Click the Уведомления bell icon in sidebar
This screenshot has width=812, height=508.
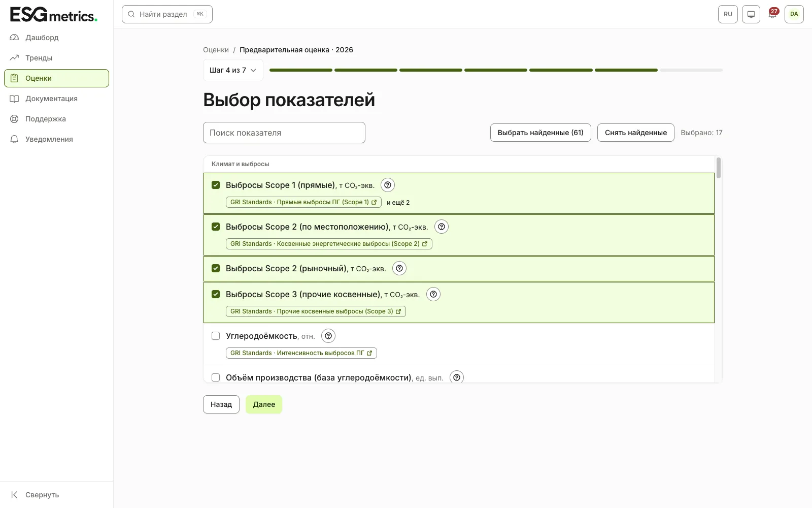pyautogui.click(x=14, y=139)
